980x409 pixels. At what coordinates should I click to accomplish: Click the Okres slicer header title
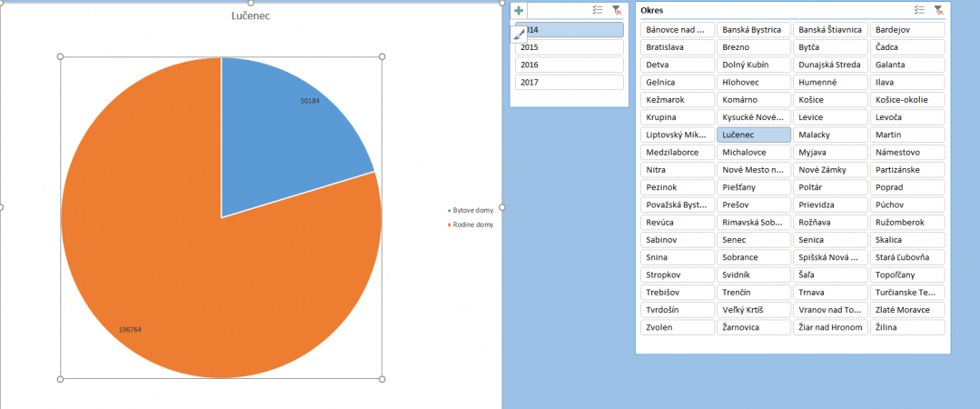pos(652,10)
